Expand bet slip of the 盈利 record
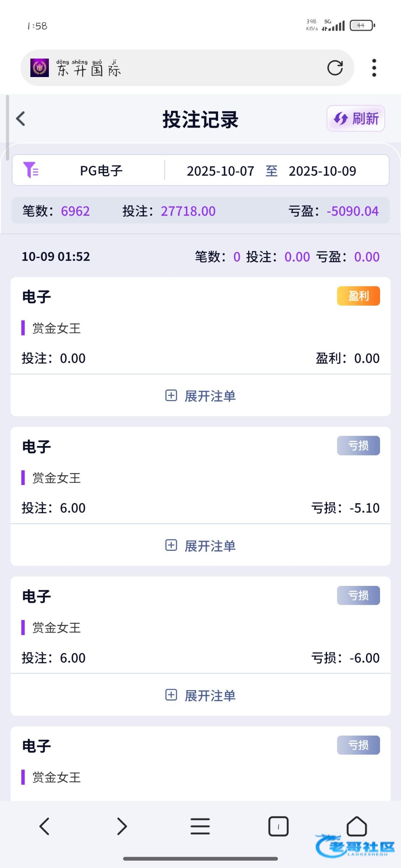Image resolution: width=401 pixels, height=868 pixels. (x=201, y=396)
